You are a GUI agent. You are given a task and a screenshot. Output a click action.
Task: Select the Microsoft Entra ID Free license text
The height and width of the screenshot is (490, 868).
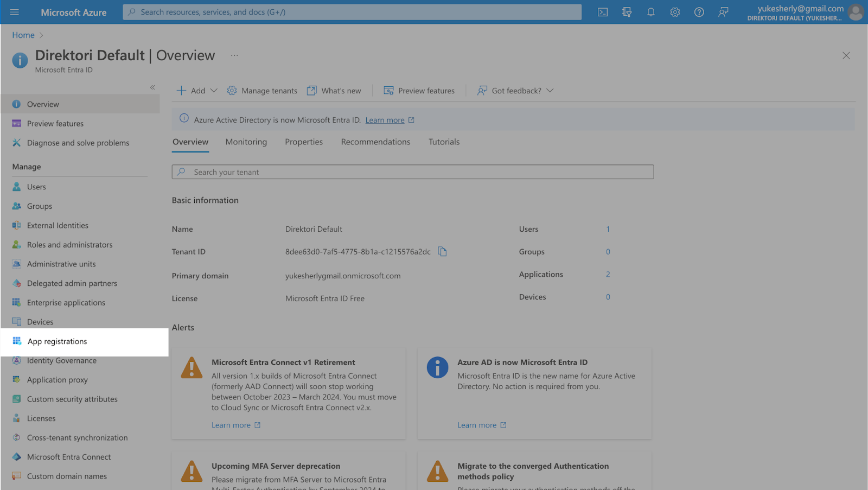click(325, 298)
